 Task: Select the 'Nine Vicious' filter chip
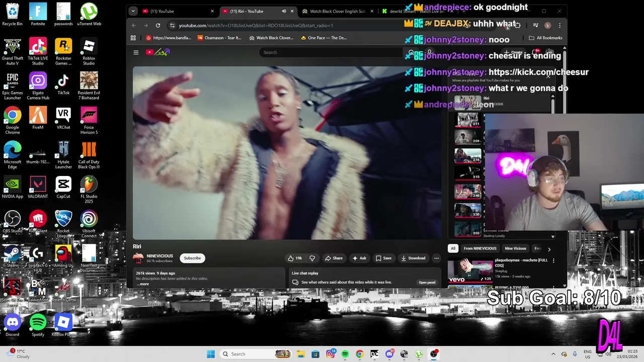(x=515, y=248)
